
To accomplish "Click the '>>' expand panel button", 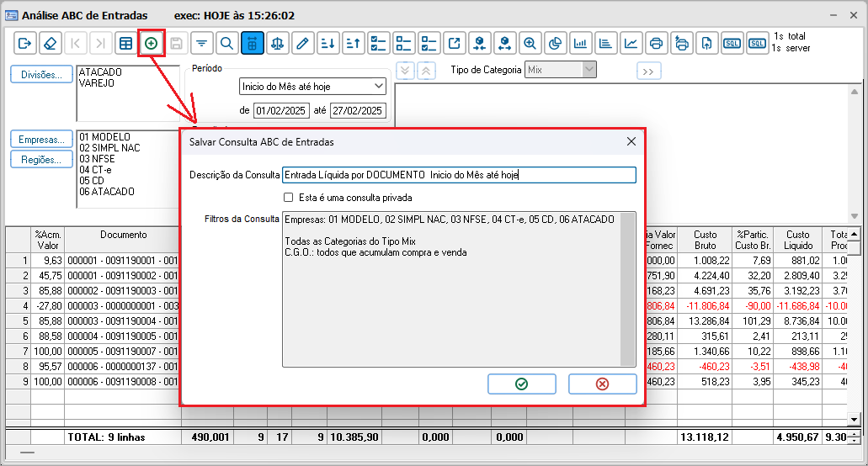I will pos(649,71).
